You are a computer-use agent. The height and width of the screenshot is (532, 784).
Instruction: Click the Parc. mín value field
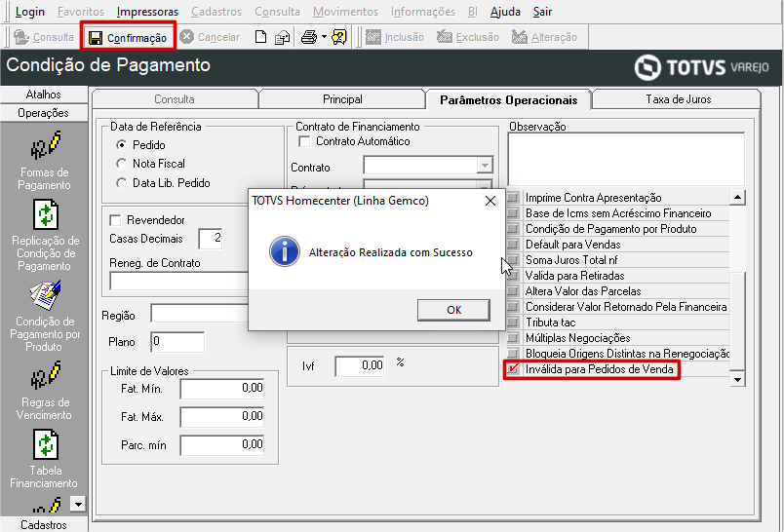pos(222,445)
